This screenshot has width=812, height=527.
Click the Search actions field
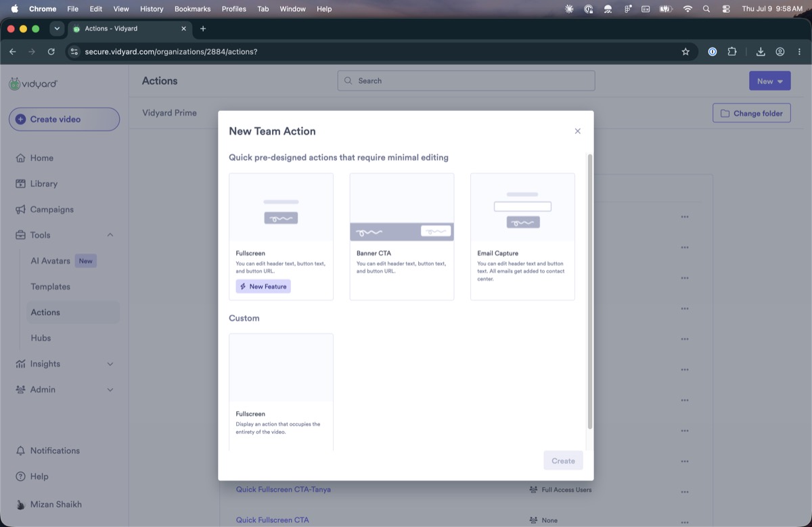466,81
